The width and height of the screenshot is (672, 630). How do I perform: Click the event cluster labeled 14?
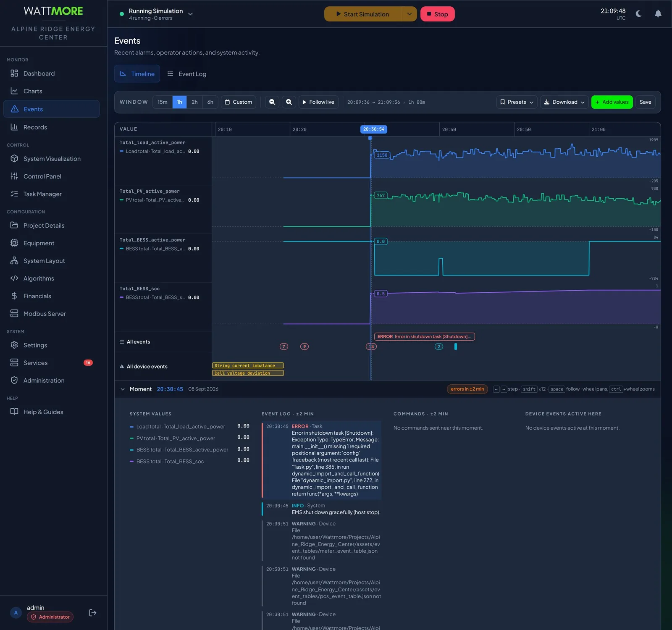(x=371, y=346)
